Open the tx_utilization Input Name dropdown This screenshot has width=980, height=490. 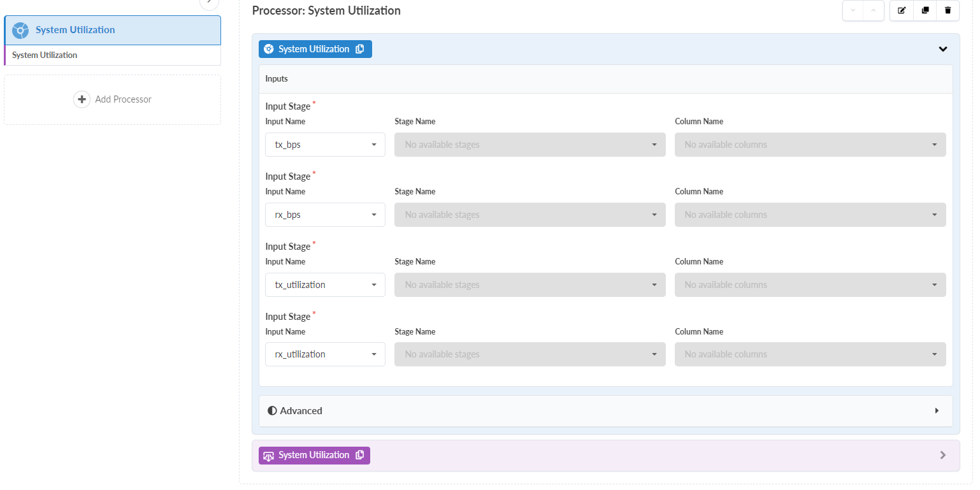(325, 285)
